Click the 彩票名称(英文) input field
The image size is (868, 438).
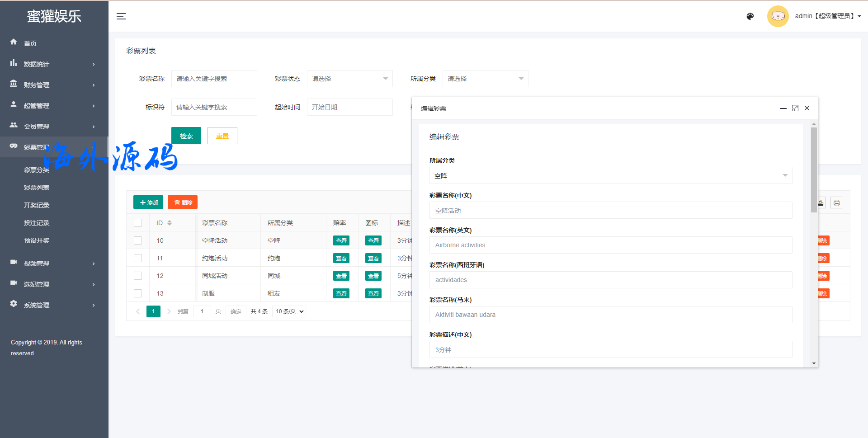[x=610, y=245]
